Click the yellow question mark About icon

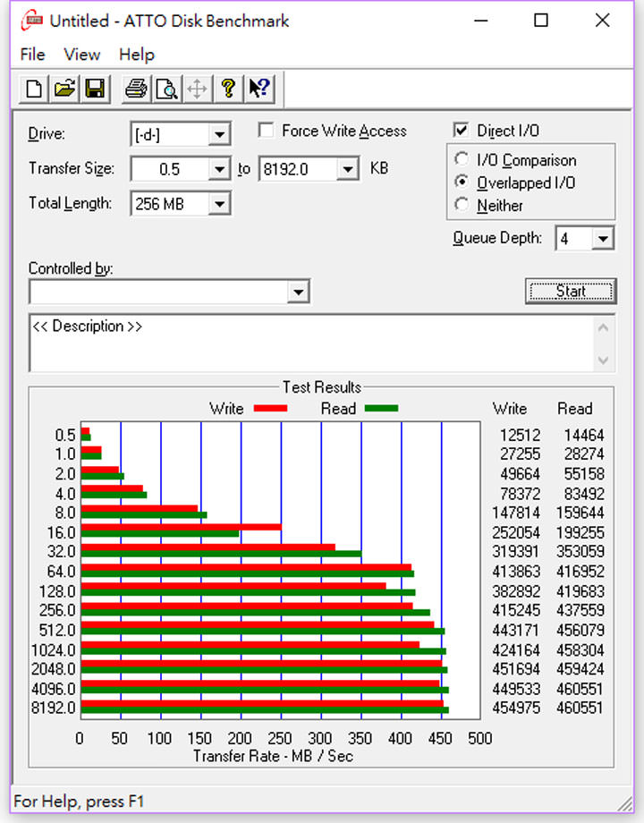click(228, 89)
